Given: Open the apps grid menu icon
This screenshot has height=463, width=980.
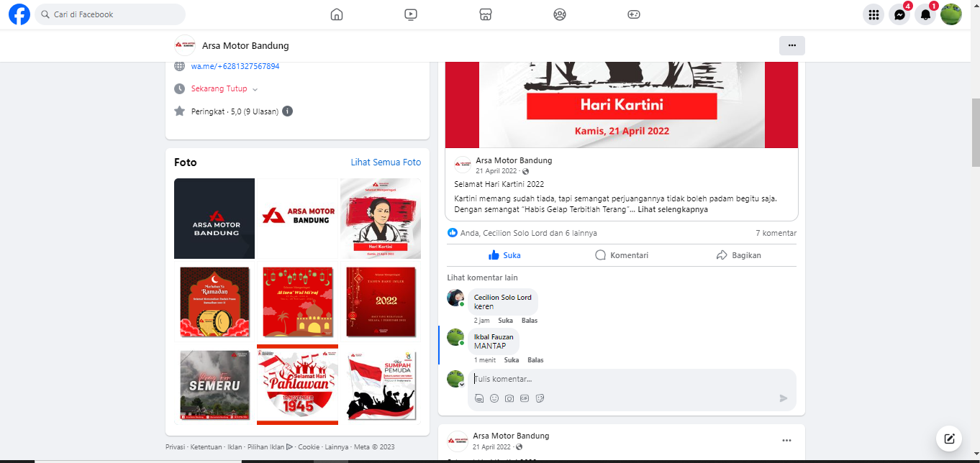Looking at the screenshot, I should (x=874, y=14).
